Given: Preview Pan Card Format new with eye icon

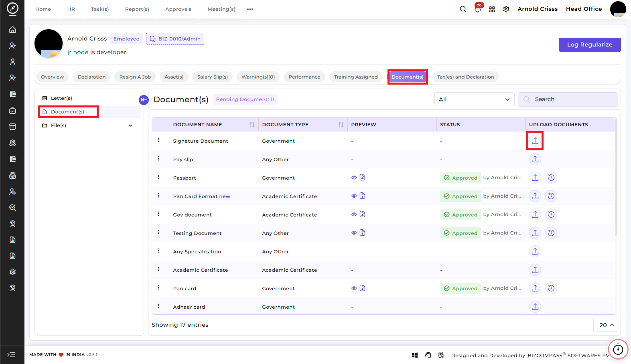Looking at the screenshot, I should coord(354,196).
